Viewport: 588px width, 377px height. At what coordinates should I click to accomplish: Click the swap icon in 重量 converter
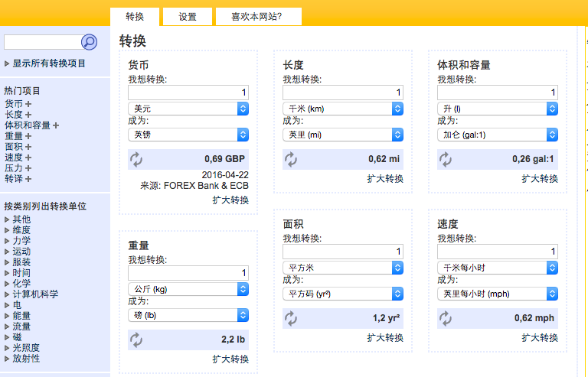[136, 340]
